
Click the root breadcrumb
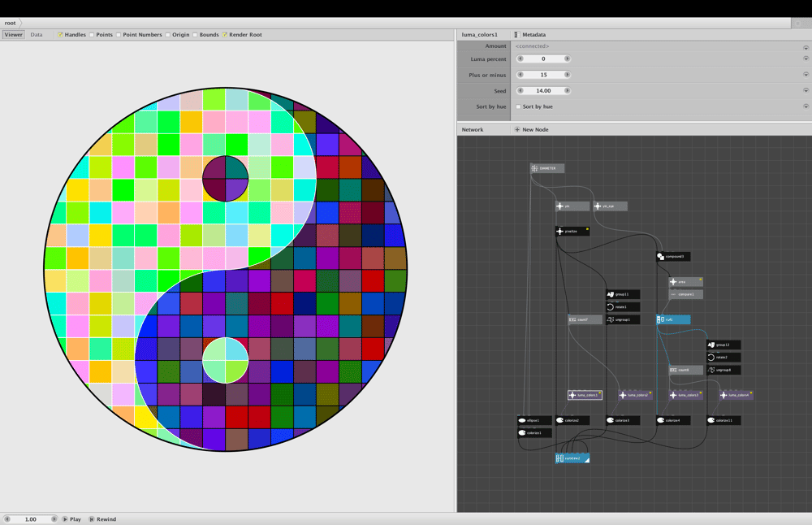coord(11,23)
